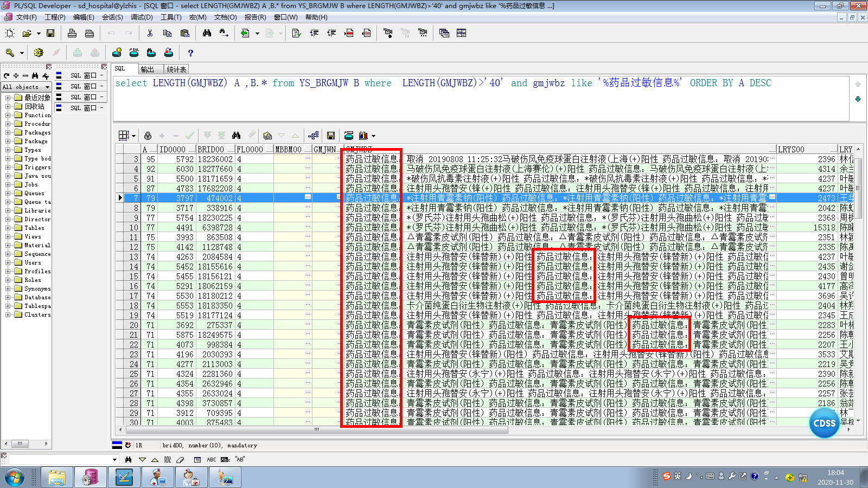Click the binoculars icon in result grid toolbar
Viewport: 868px width, 488px height.
point(236,136)
